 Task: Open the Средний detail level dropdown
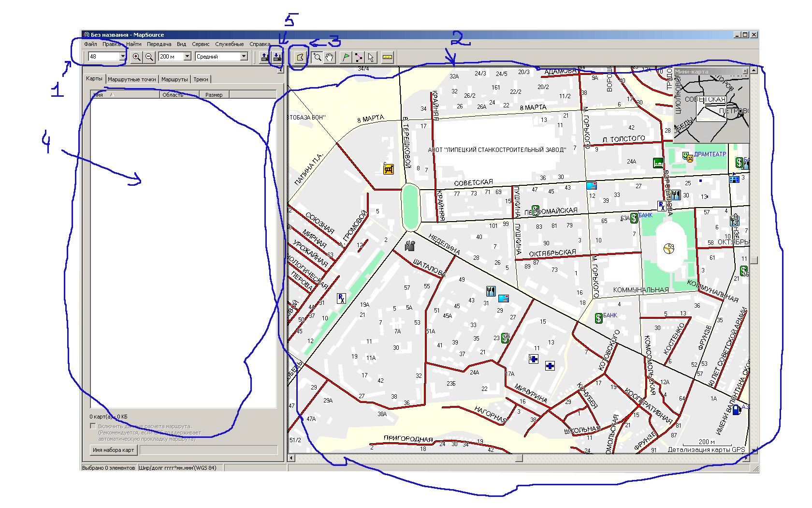pos(244,57)
